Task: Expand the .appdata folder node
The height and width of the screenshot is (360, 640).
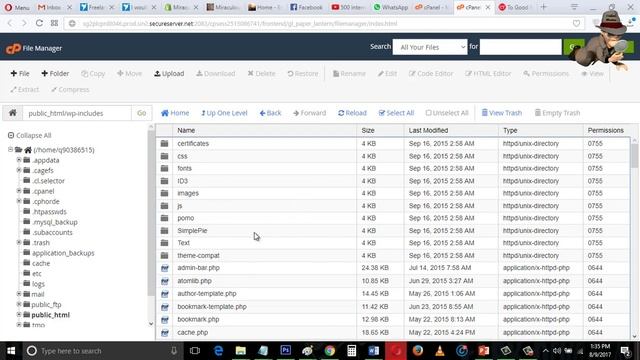Action: click(19, 160)
